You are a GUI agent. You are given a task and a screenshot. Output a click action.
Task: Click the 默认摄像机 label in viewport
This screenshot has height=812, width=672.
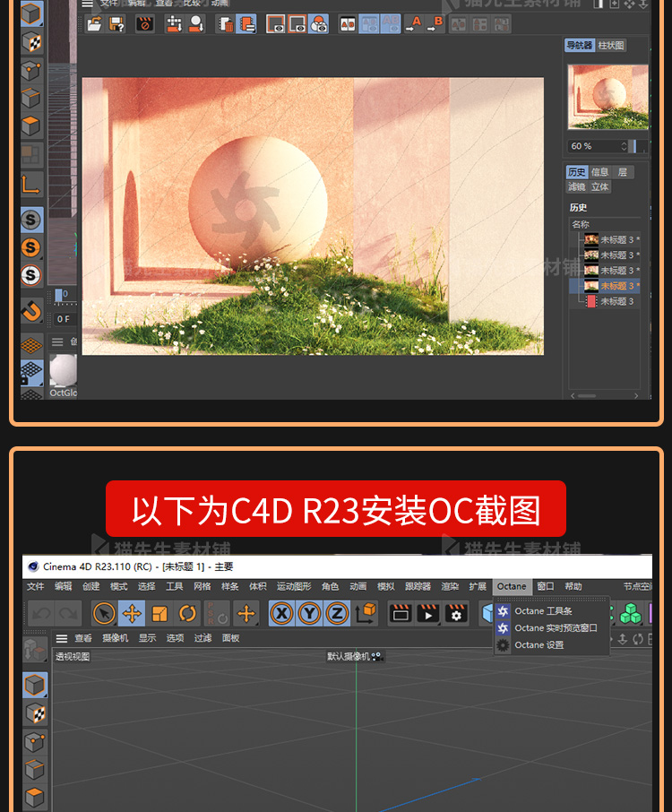[x=349, y=656]
